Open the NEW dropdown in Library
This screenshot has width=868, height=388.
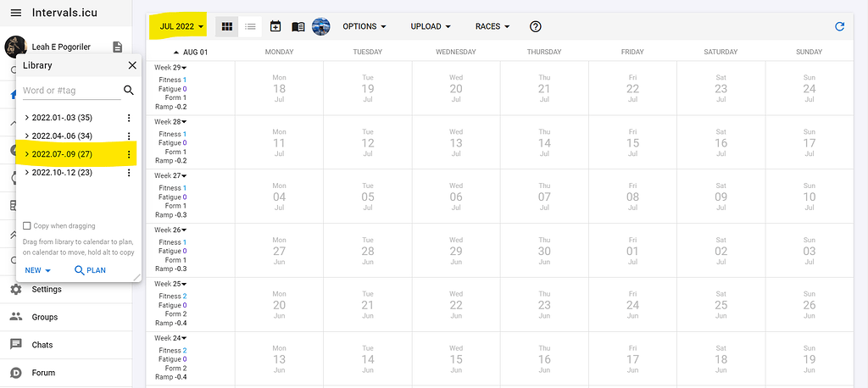click(38, 270)
